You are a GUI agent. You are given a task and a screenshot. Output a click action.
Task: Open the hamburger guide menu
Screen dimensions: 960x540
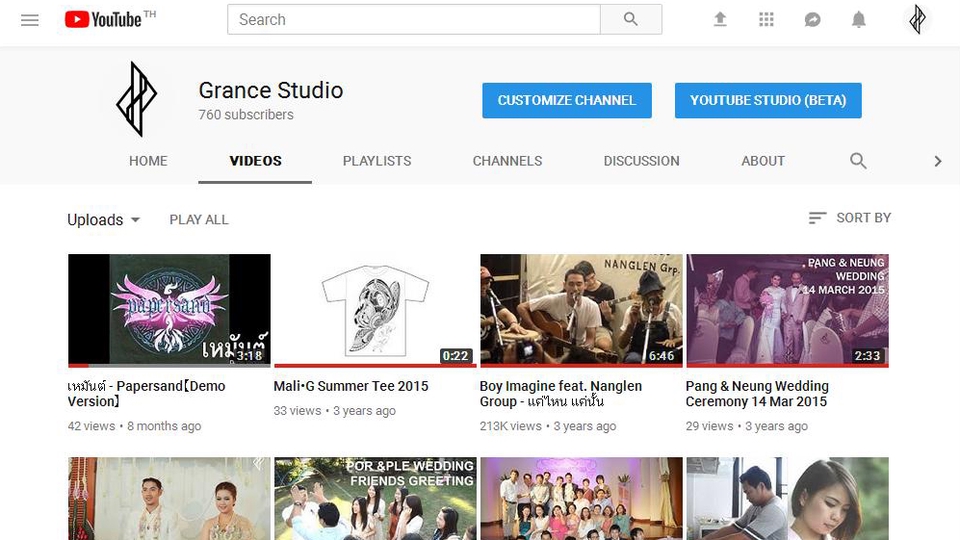point(29,20)
